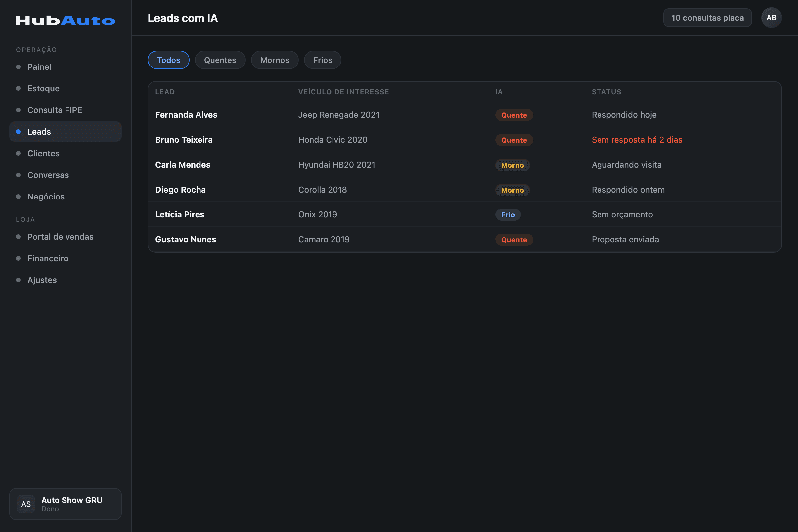Open Financeiro section
Image resolution: width=798 pixels, height=532 pixels.
point(66,258)
